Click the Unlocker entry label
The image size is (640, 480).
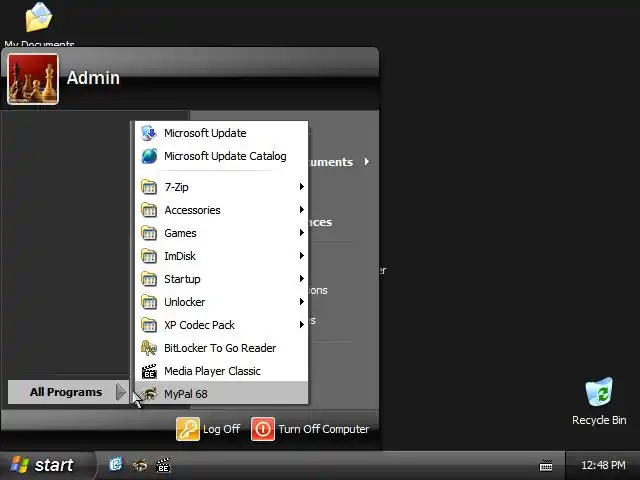(184, 302)
